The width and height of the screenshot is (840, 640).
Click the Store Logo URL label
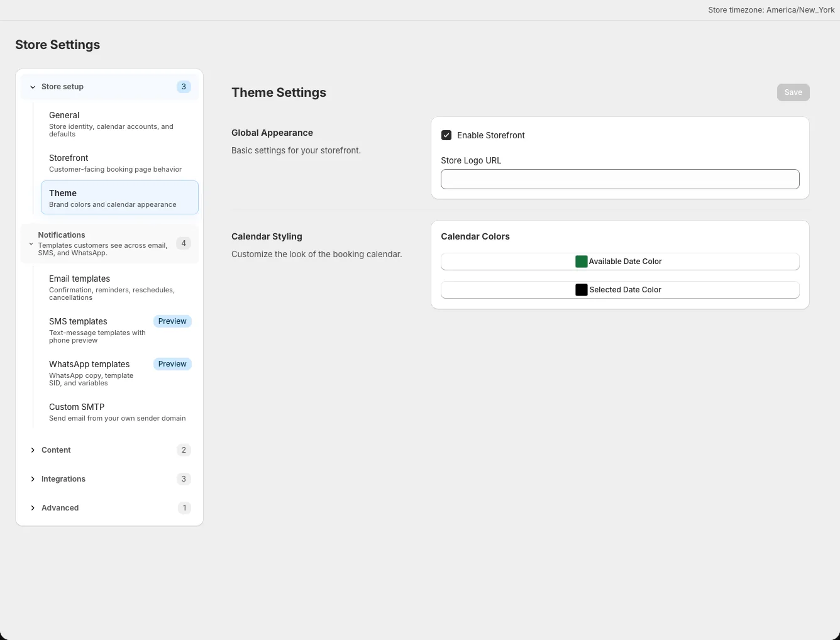pyautogui.click(x=471, y=160)
